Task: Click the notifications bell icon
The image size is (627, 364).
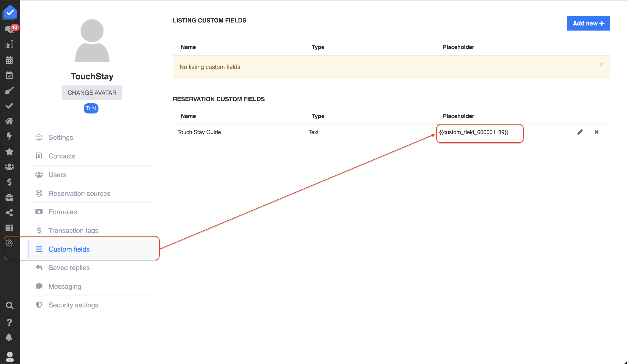Action: (9, 337)
